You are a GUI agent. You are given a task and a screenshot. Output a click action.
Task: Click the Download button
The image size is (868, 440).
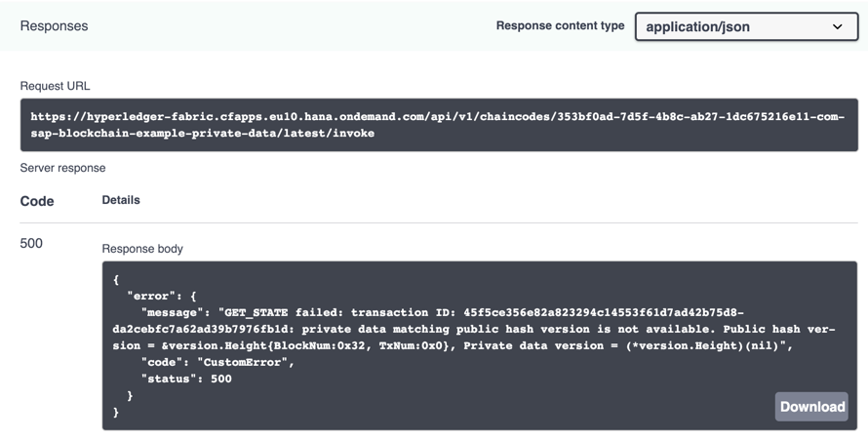(811, 407)
